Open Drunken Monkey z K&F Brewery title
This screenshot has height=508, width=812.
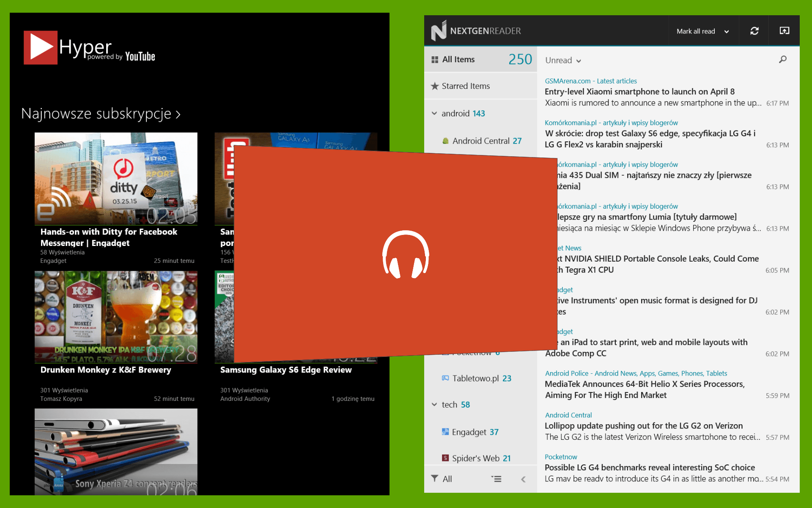(106, 370)
